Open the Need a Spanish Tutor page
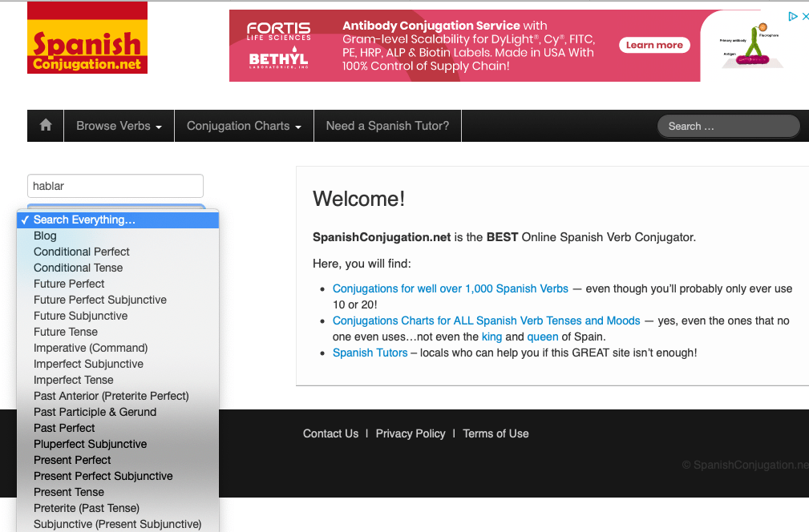This screenshot has height=532, width=809. point(387,126)
